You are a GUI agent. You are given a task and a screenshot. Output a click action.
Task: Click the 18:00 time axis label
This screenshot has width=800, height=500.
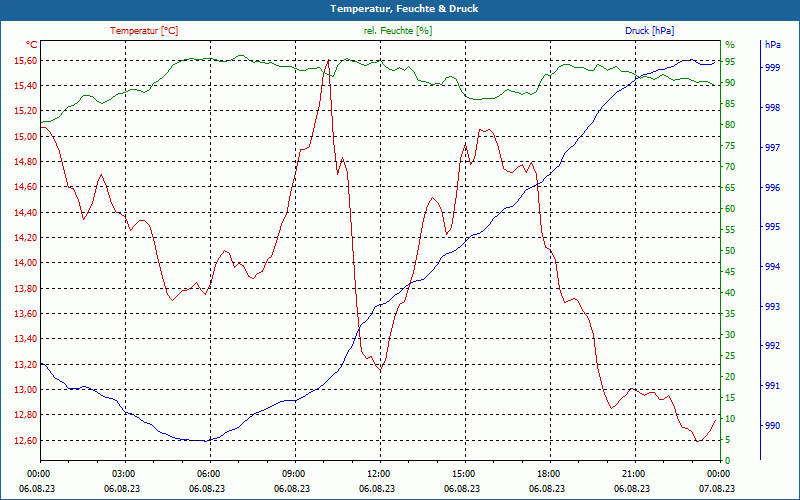pos(548,473)
